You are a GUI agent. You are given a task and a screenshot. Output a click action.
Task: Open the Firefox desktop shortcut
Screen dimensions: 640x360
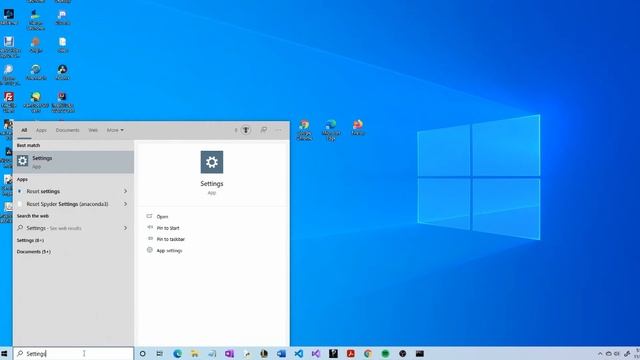point(358,127)
